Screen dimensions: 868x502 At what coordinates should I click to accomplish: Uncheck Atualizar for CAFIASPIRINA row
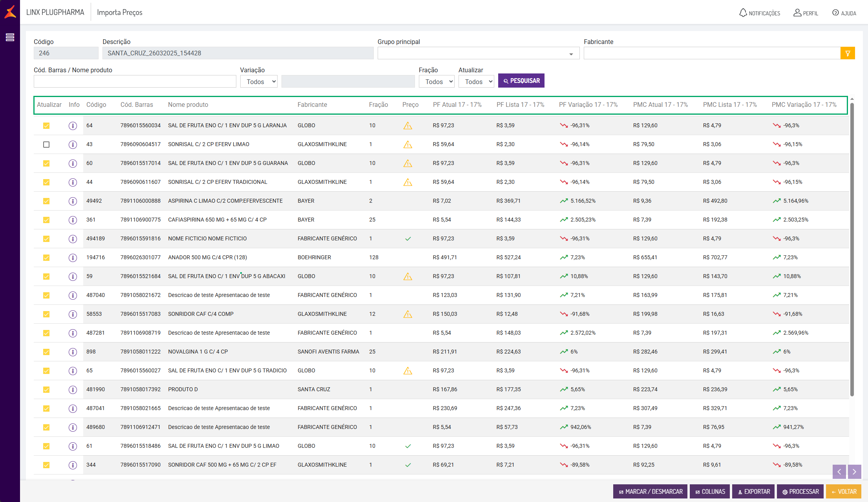[46, 220]
